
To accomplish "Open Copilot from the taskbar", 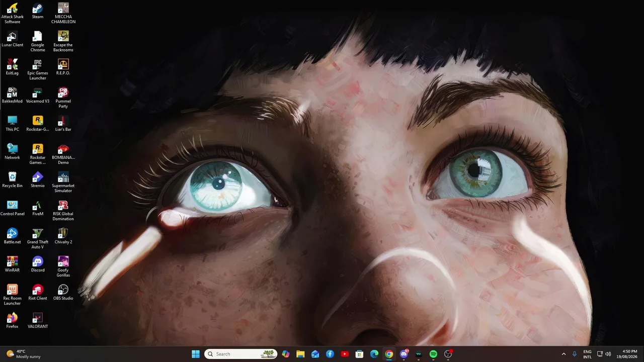I will [286, 354].
